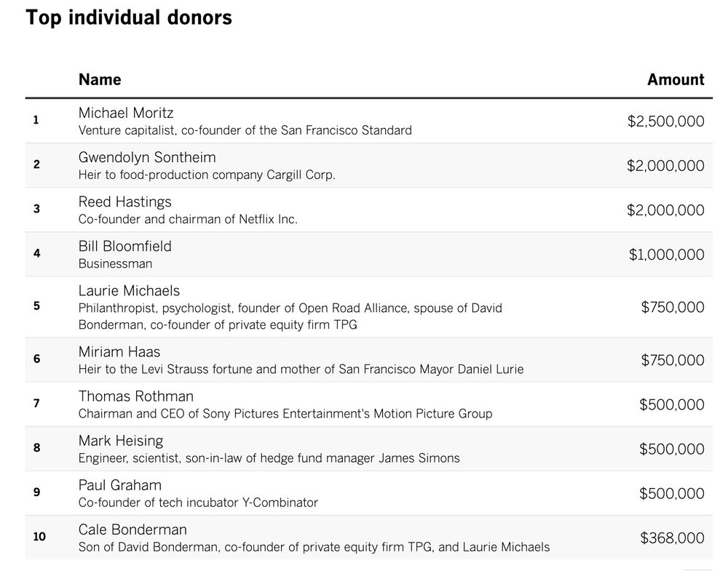Click the Y-Combinator co-founder description

coord(198,503)
